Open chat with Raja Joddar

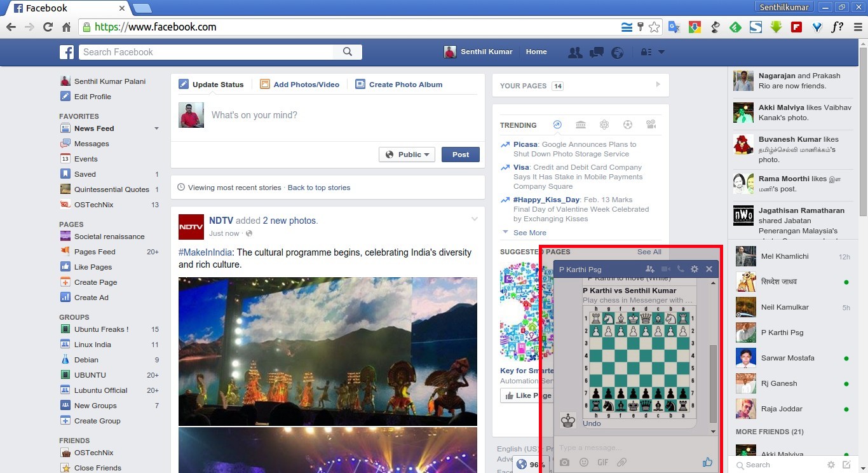pos(793,409)
